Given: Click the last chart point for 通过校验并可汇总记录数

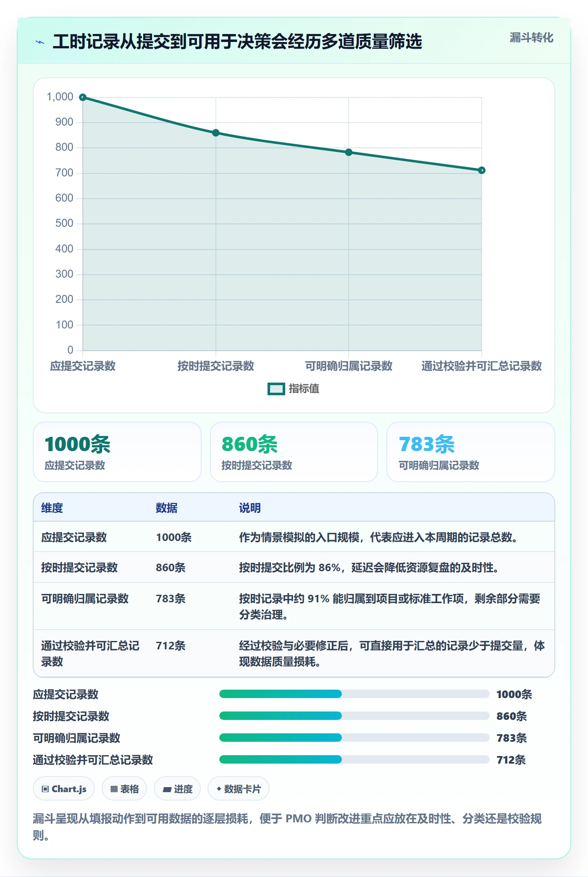Looking at the screenshot, I should pyautogui.click(x=482, y=170).
